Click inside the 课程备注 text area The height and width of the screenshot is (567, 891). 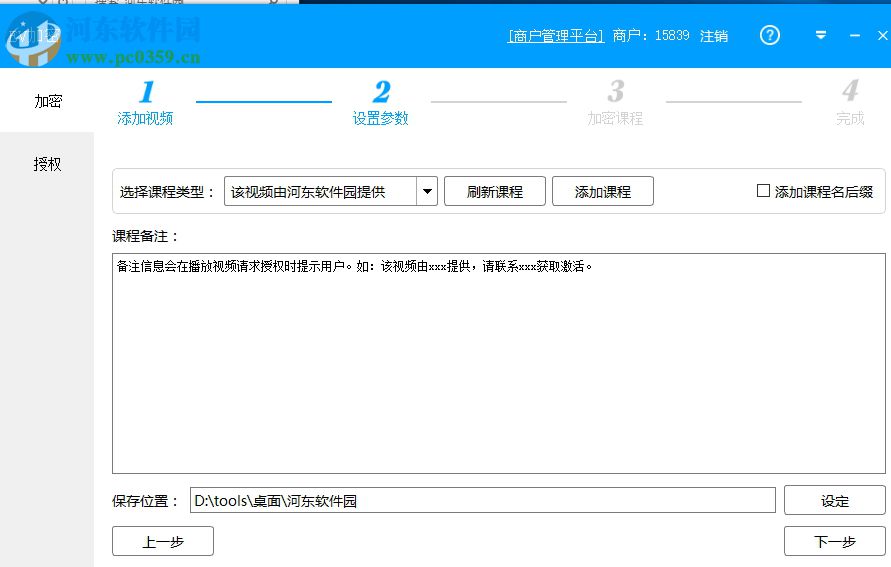[x=498, y=364]
